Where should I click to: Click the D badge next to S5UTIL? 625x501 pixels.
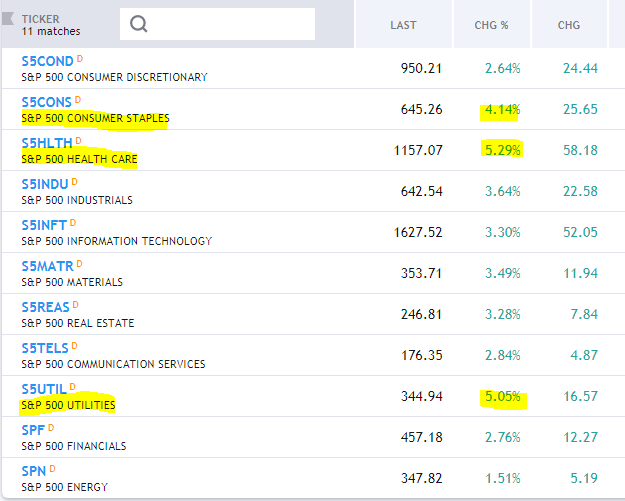(x=73, y=387)
